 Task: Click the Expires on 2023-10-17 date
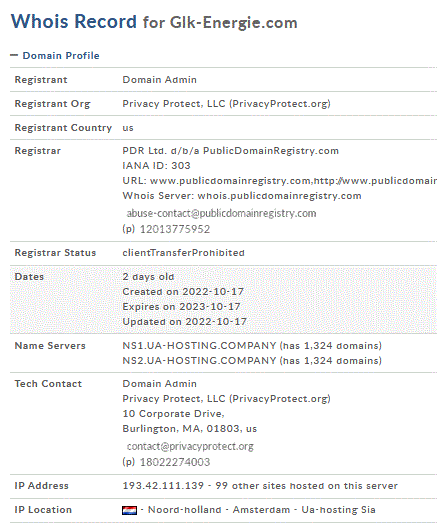[181, 307]
